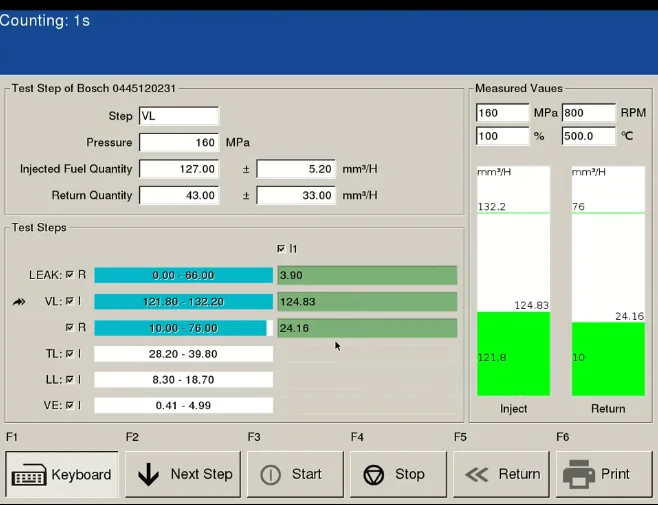The height and width of the screenshot is (505, 658).
Task: Print the test results
Action: [x=604, y=474]
